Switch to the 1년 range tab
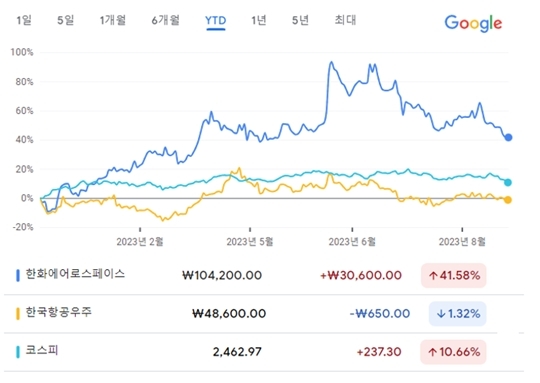The height and width of the screenshot is (383, 540). coord(259,20)
